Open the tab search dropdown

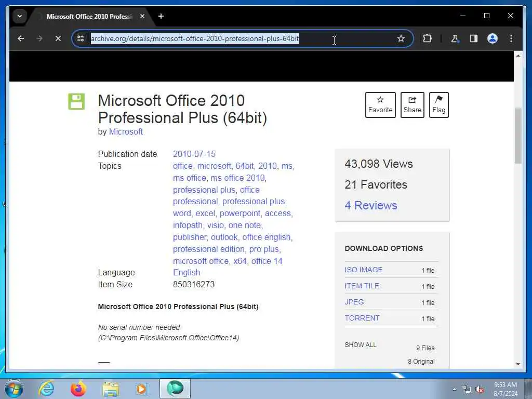20,16
